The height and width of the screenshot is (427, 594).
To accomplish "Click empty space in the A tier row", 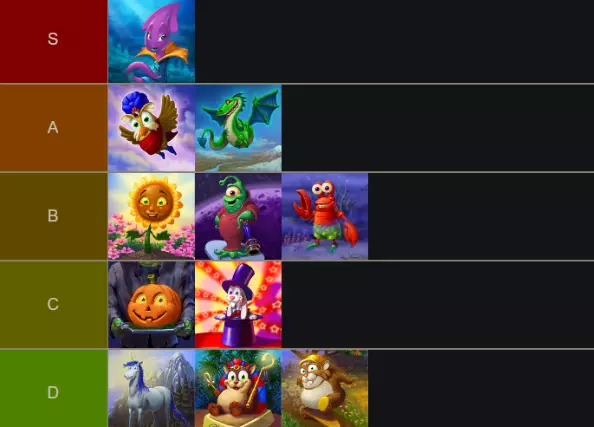I will (438, 128).
